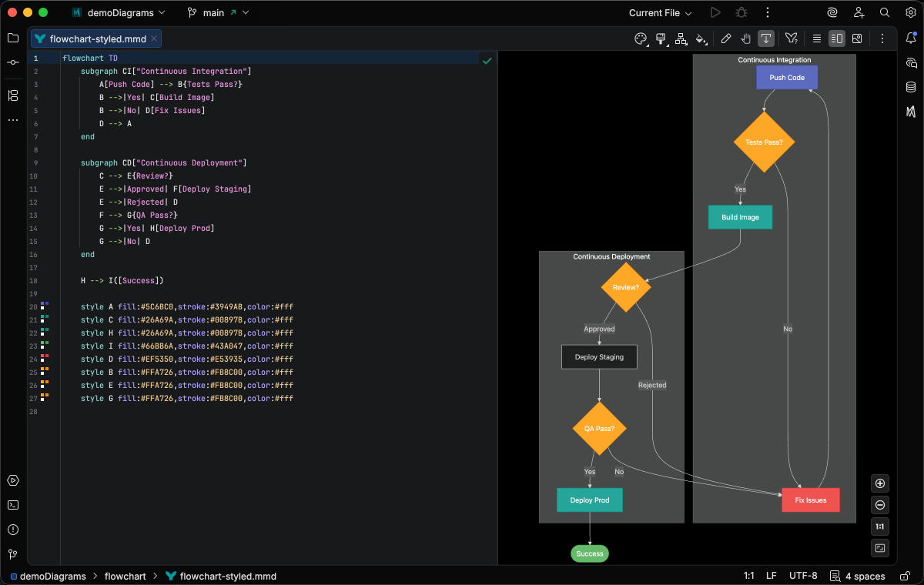Select the pencil edit tool
This screenshot has width=924, height=585.
click(x=725, y=38)
